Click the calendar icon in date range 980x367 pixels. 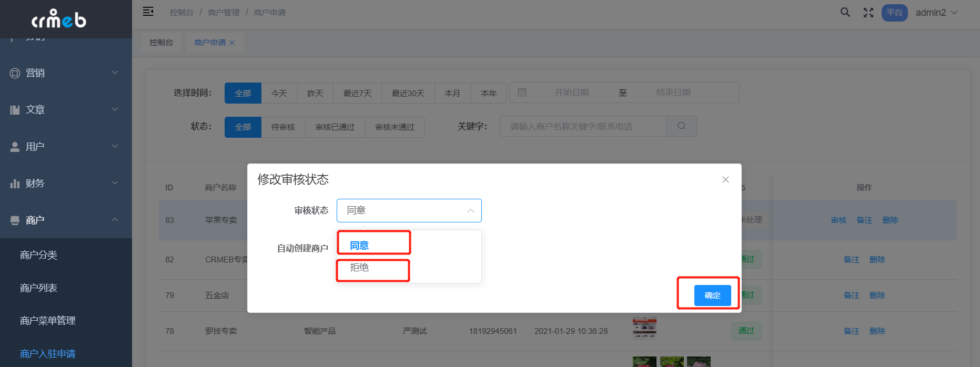(x=522, y=93)
